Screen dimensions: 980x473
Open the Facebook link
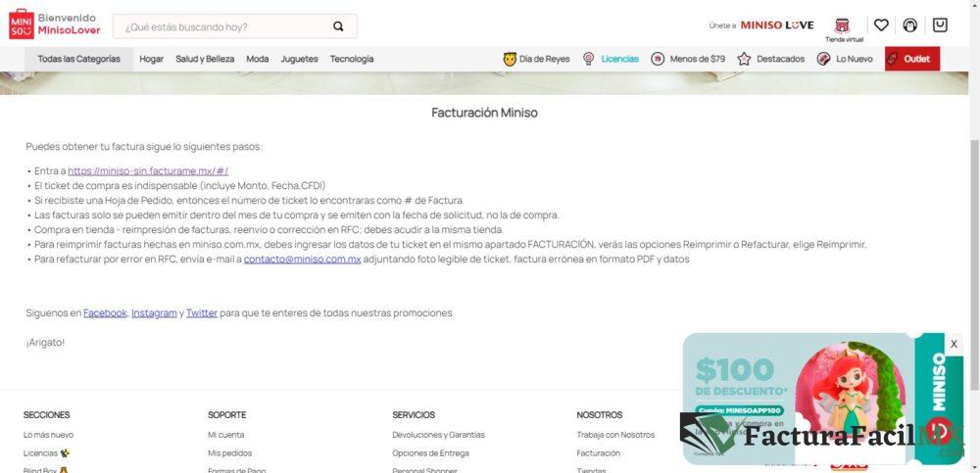pyautogui.click(x=105, y=313)
